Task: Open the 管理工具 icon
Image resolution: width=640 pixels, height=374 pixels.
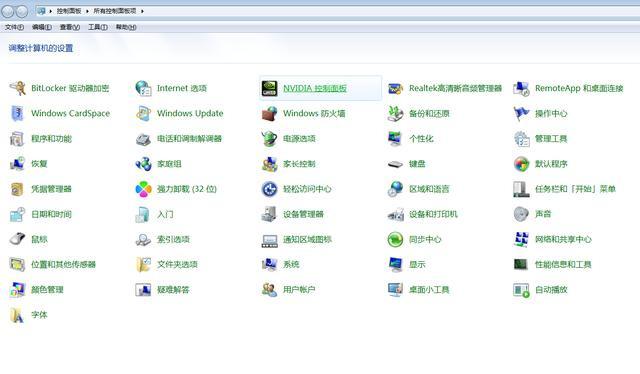Action: tap(521, 139)
